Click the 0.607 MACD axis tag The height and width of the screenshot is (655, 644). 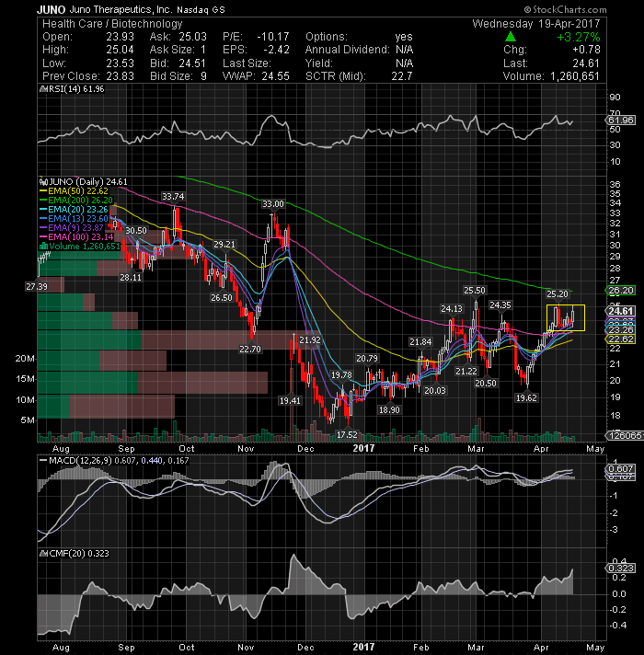pyautogui.click(x=621, y=468)
